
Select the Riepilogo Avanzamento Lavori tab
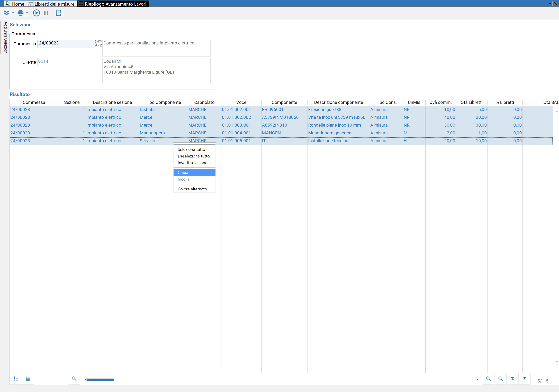coord(113,4)
